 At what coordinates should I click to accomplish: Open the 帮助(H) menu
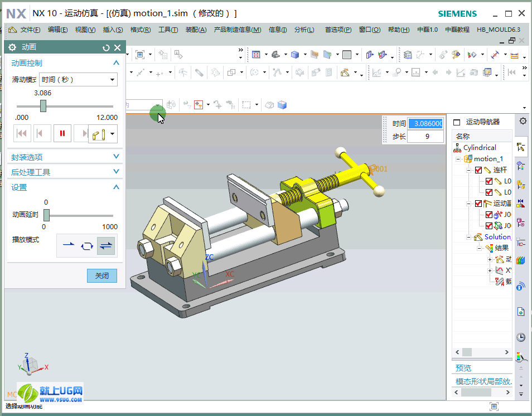pos(399,30)
